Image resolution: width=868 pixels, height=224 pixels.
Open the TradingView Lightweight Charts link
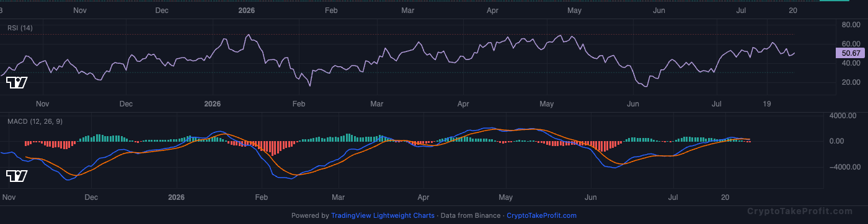(383, 216)
